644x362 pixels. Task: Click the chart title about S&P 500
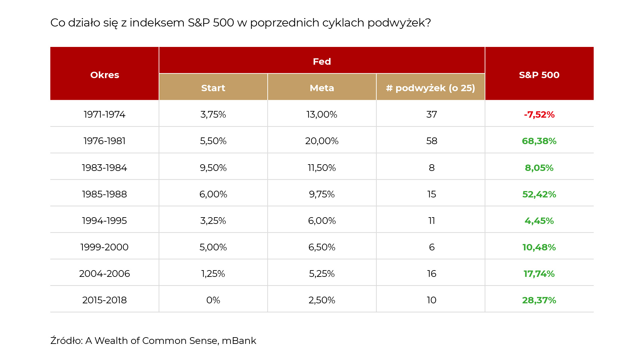click(240, 22)
